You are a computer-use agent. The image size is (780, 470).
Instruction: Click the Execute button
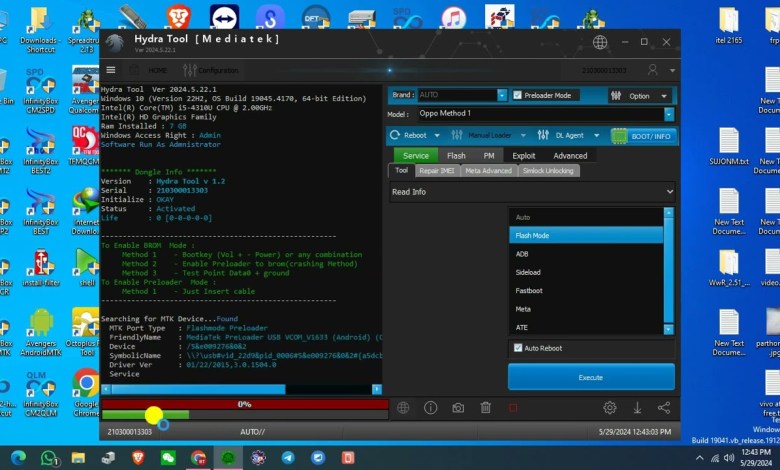click(x=591, y=377)
